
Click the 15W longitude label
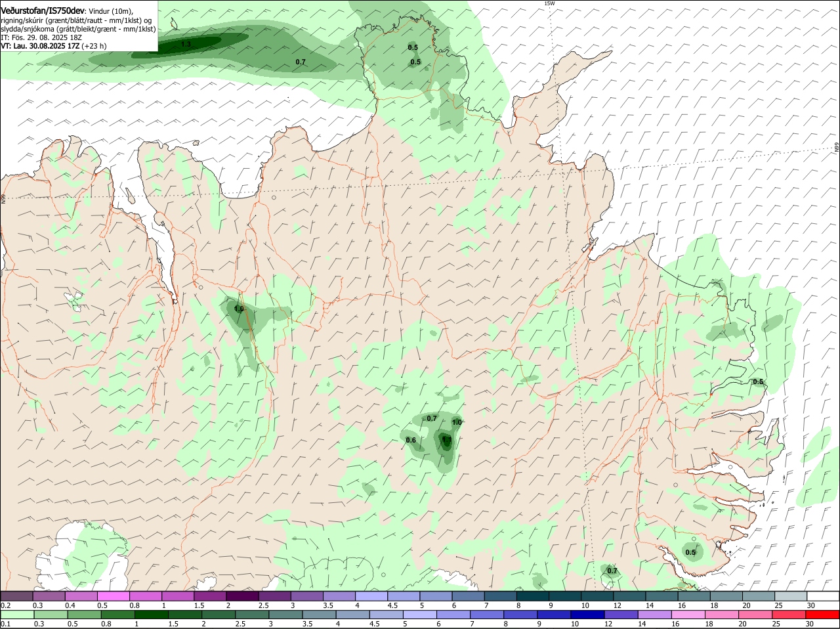[549, 3]
